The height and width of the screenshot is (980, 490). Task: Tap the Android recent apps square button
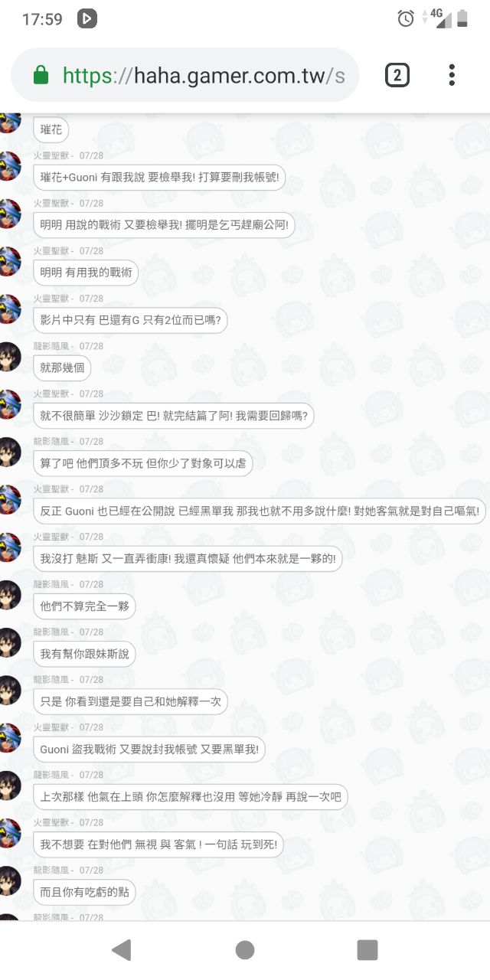(367, 949)
